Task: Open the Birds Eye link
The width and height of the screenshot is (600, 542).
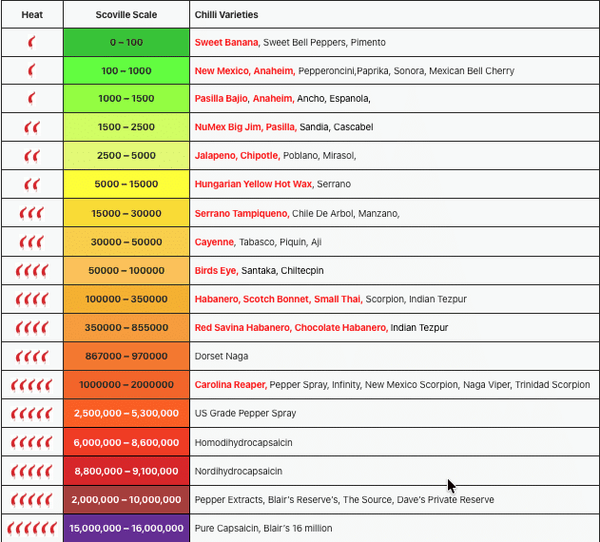Action: click(216, 271)
